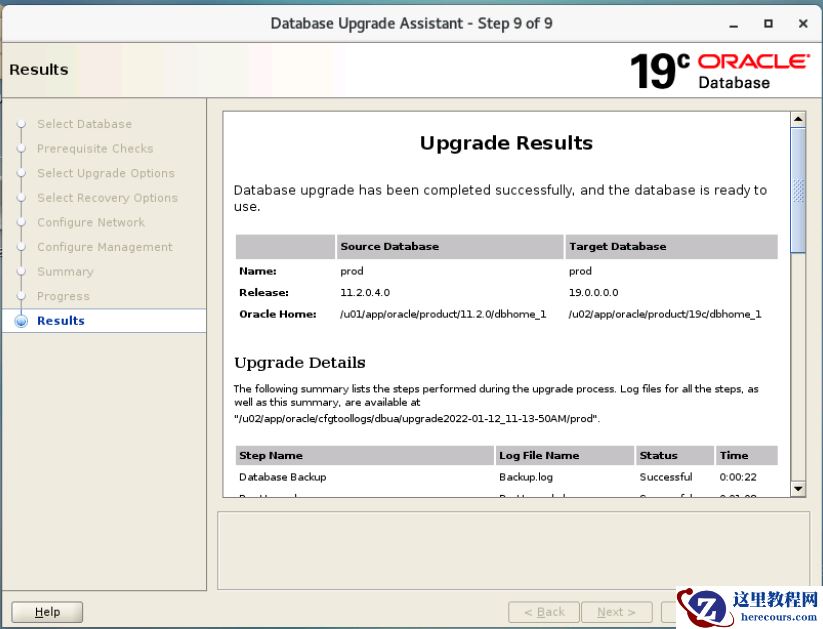This screenshot has width=823, height=629.
Task: Click the target release 19.0.0.0.0
Action: pos(593,292)
